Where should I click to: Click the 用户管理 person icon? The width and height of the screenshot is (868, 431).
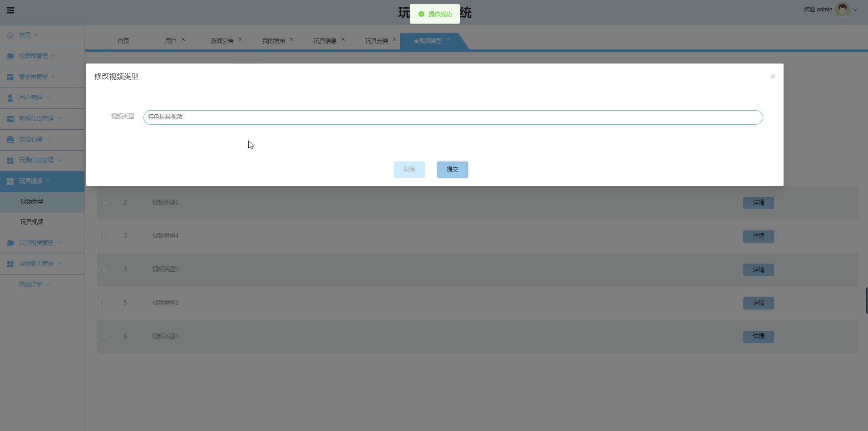point(10,98)
